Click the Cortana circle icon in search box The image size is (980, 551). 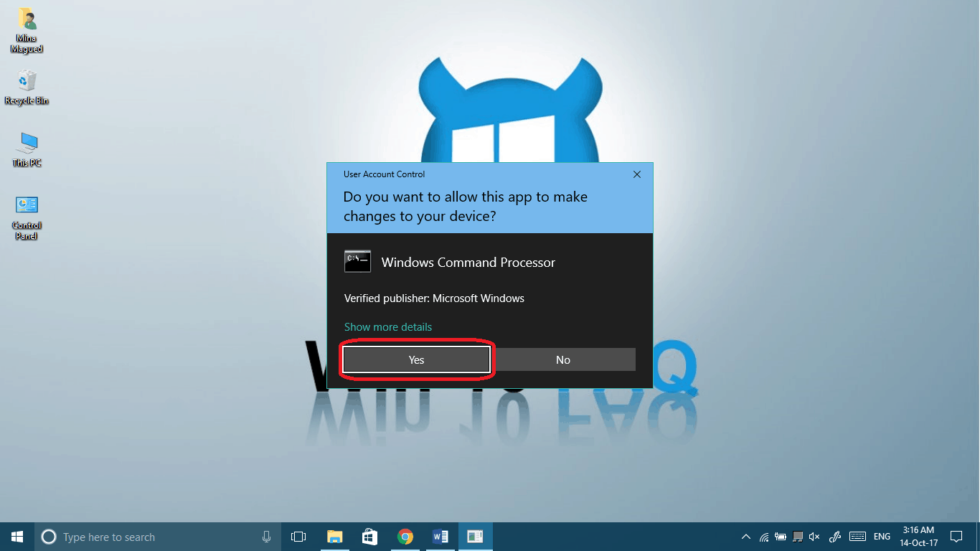pos(49,537)
